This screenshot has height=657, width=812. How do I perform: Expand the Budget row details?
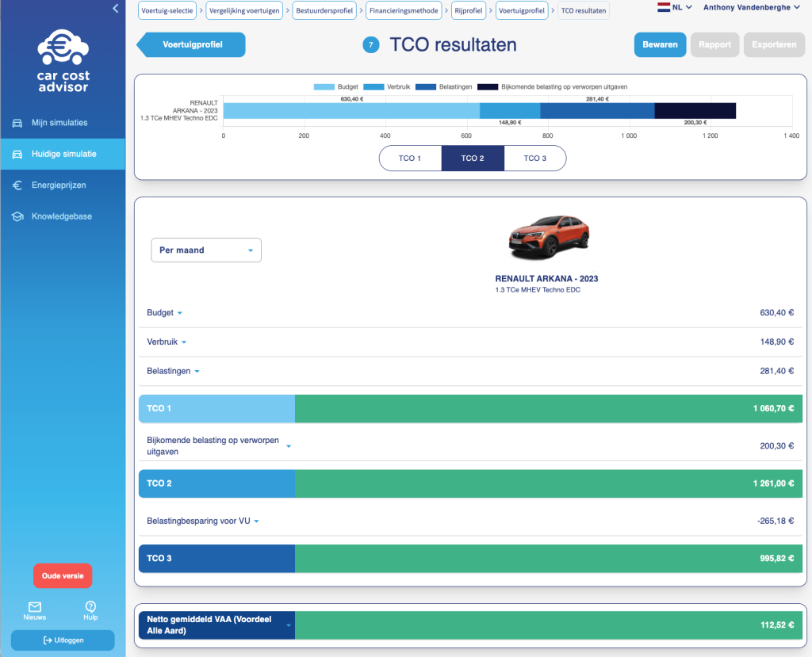[180, 313]
